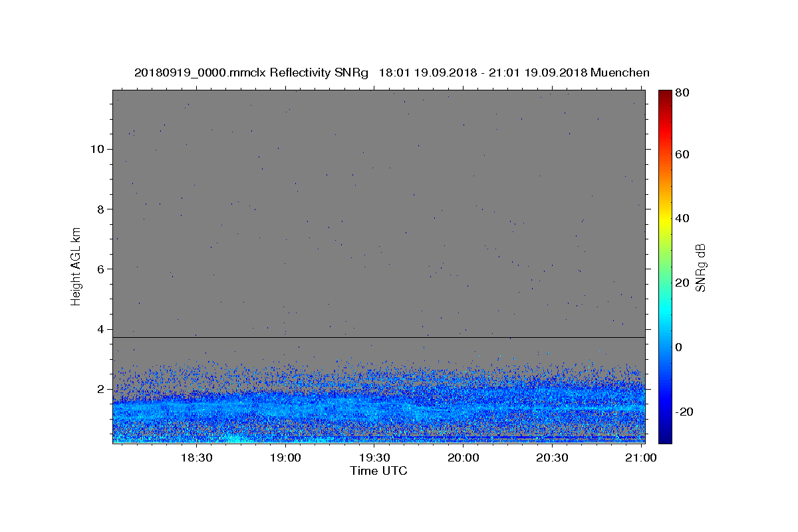Screen dimensions: 798x532
Task: Click the colorbar value -20
Action: click(x=684, y=412)
